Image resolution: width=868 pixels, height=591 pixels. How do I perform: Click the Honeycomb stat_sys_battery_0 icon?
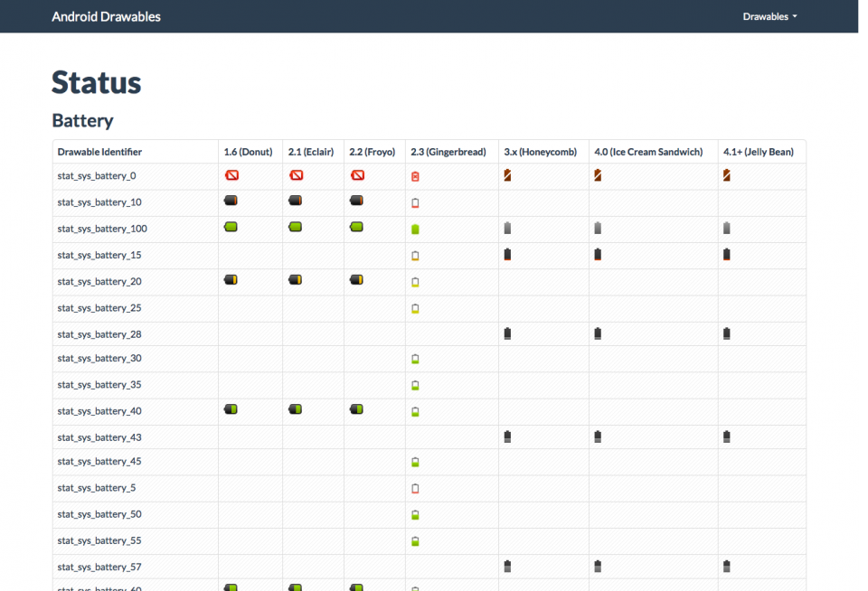coord(507,175)
